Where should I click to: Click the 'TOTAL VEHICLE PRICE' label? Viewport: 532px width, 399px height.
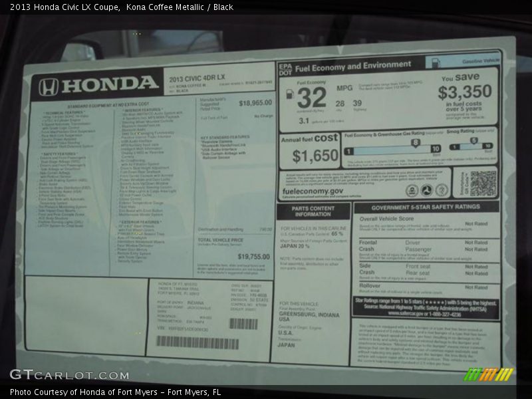point(221,240)
